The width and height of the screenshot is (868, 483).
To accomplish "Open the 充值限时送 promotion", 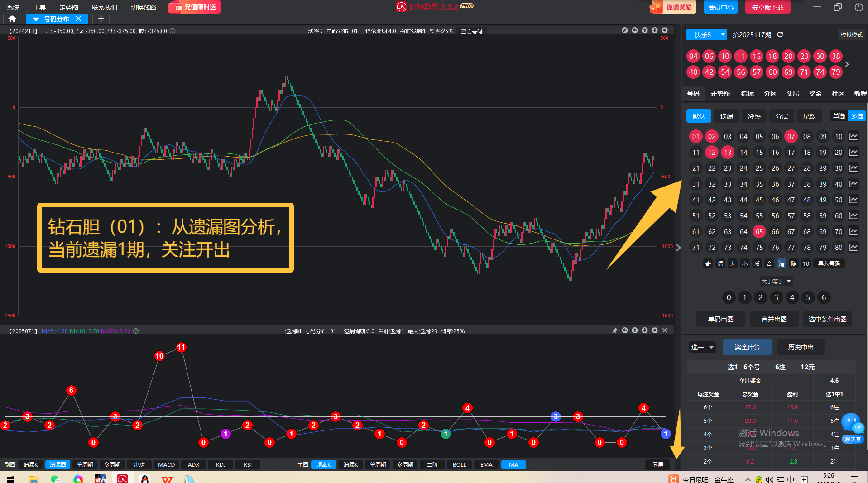I will tap(194, 7).
